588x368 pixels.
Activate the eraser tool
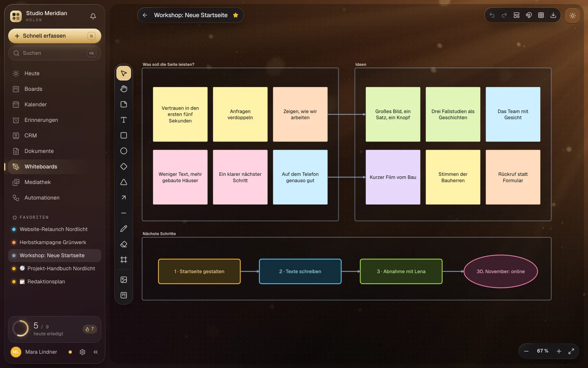pos(124,245)
